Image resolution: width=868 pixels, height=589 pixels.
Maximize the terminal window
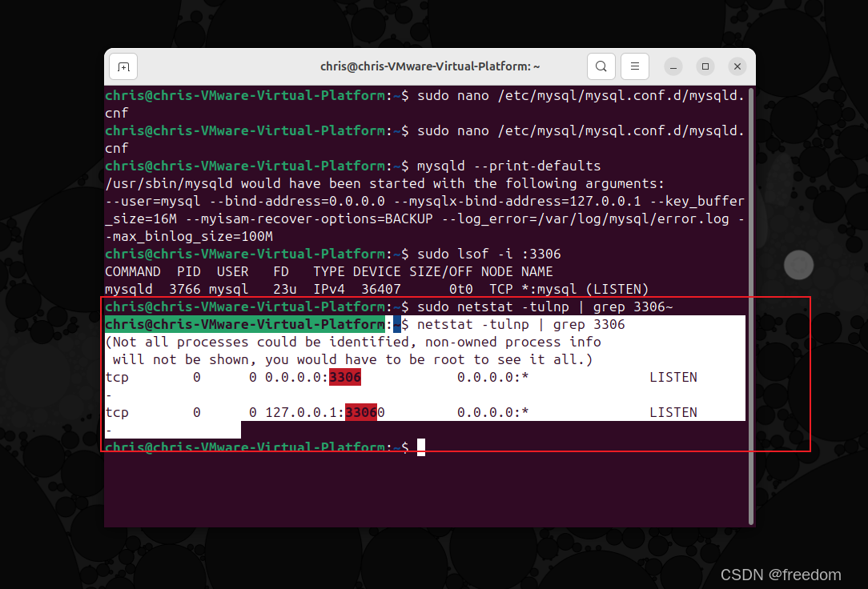click(705, 66)
